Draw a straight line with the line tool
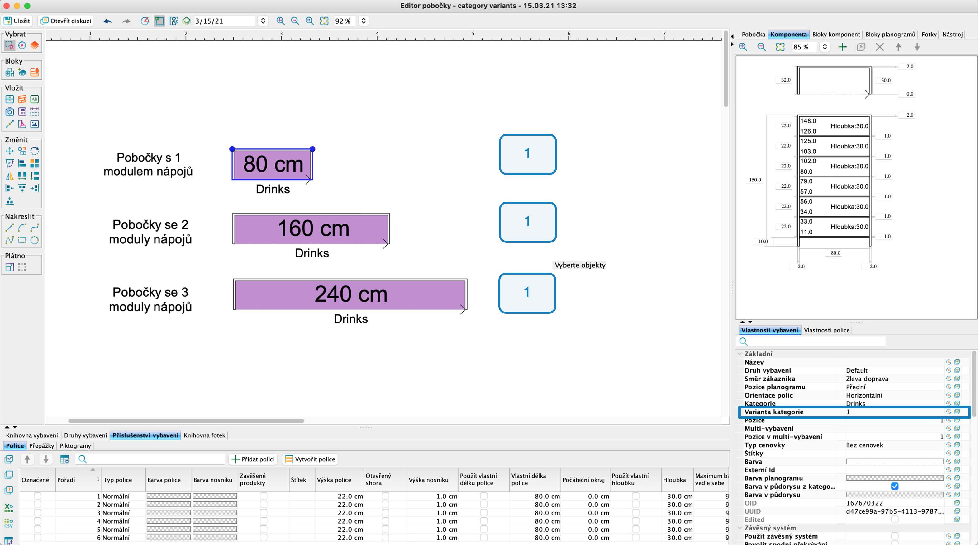The image size is (980, 546). tap(10, 228)
